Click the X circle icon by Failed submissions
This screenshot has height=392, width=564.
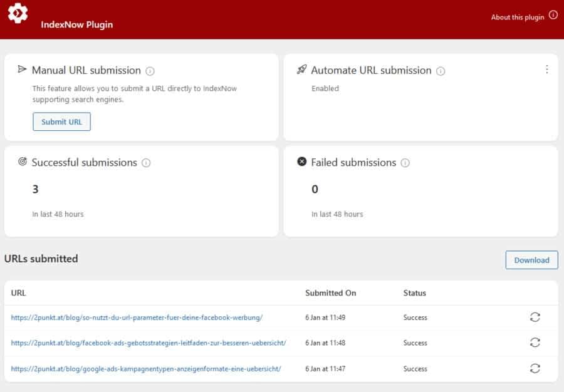[x=302, y=162]
